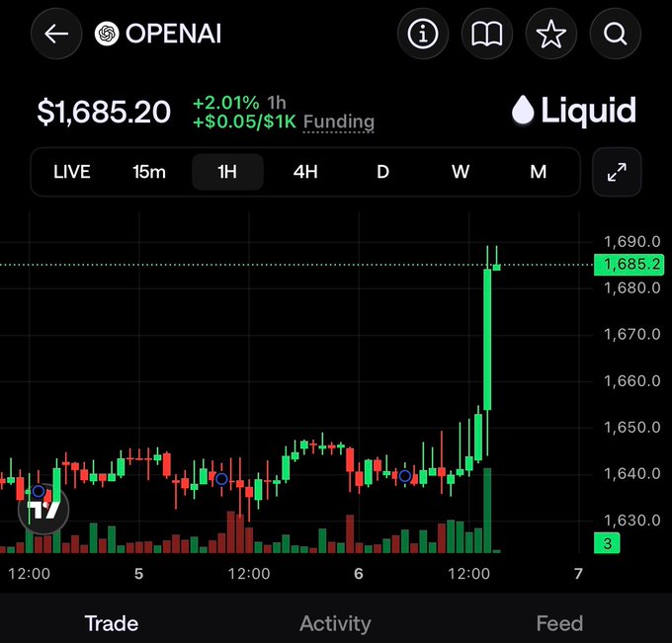The width and height of the screenshot is (672, 643).
Task: Click the green 3 volume label
Action: (607, 543)
